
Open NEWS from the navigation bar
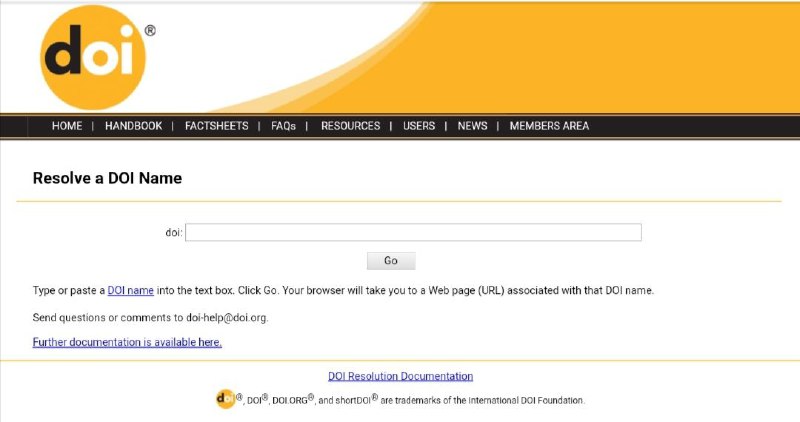point(472,126)
